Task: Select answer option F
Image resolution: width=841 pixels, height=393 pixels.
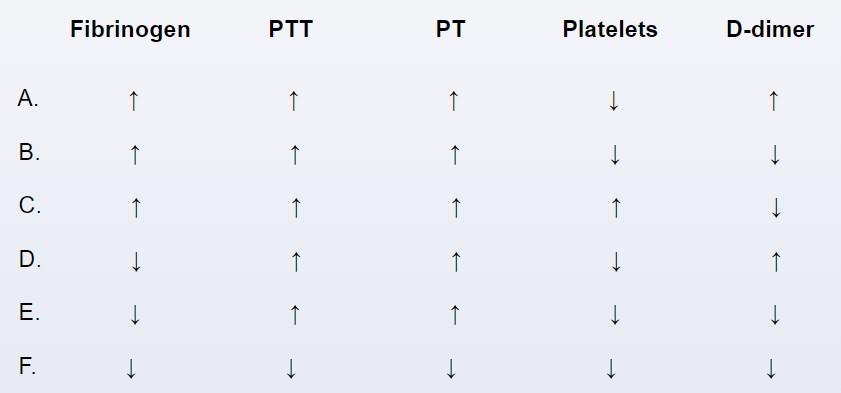Action: [27, 367]
